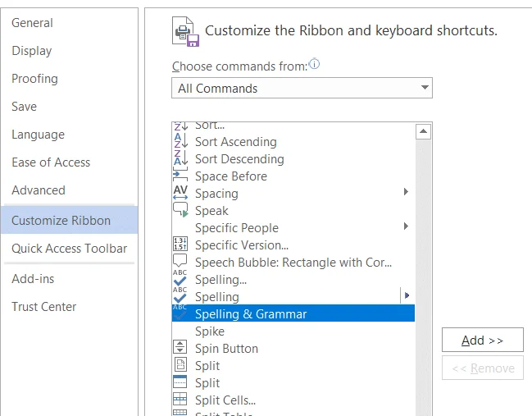532x416 pixels.
Task: Click the Split Cells table icon
Action: coord(180,399)
